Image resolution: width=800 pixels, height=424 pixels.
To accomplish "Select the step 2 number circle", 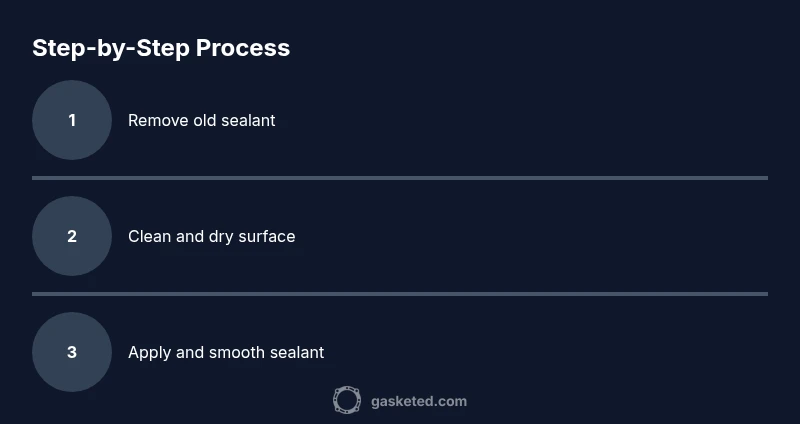I will (72, 236).
